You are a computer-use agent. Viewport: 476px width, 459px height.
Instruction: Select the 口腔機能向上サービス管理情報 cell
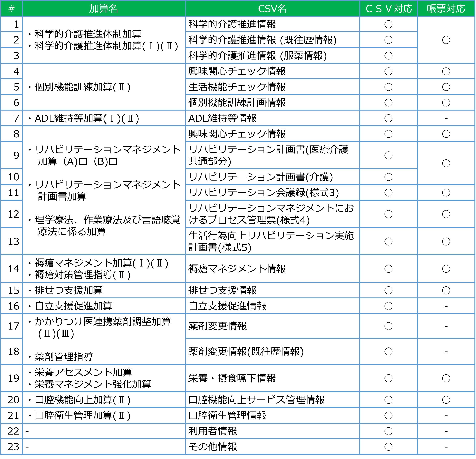point(272,400)
